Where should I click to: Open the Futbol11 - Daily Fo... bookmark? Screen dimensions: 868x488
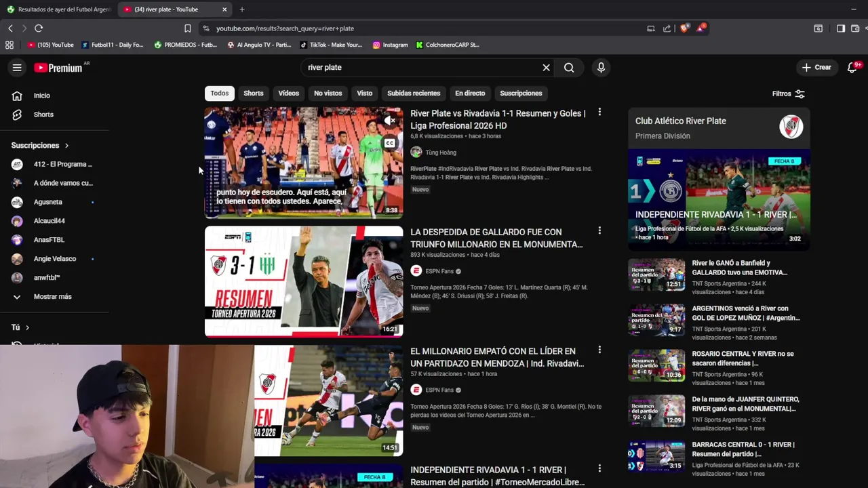point(113,45)
